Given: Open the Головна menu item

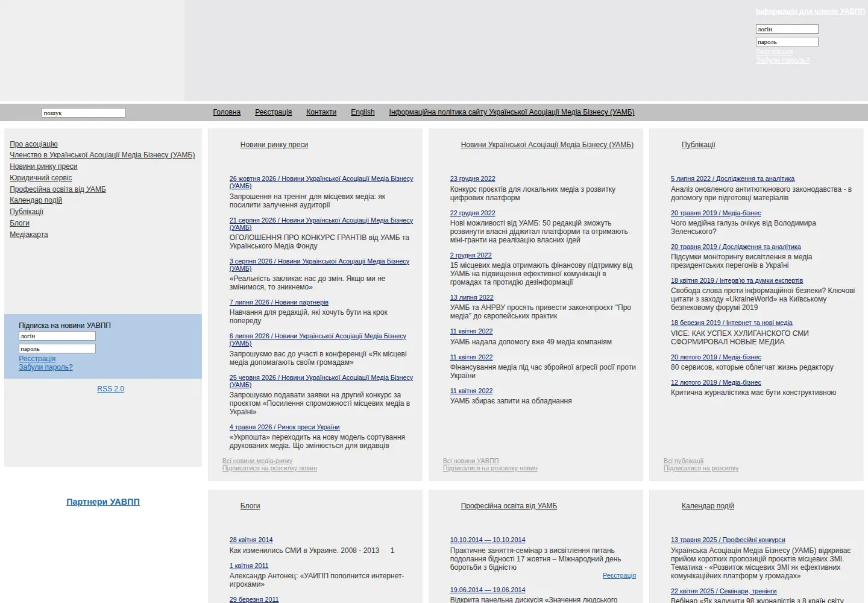Looking at the screenshot, I should 227,112.
